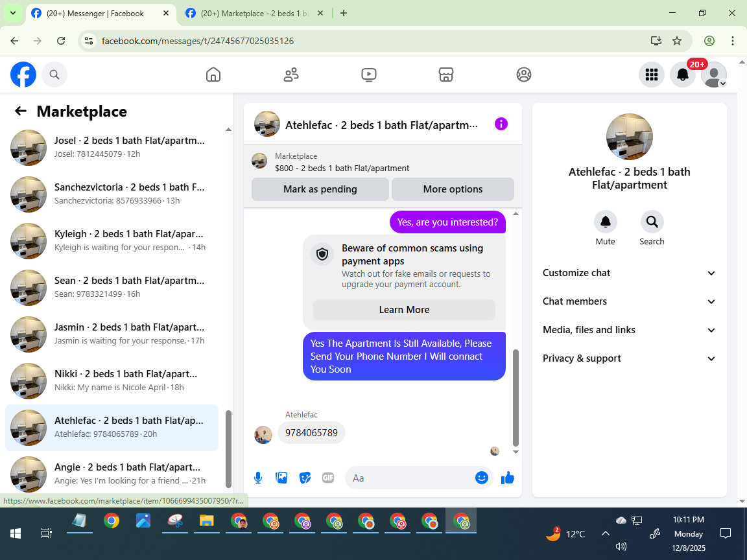Screen dimensions: 747x560
Task: Send a voice clip microphone icon
Action: point(258,478)
